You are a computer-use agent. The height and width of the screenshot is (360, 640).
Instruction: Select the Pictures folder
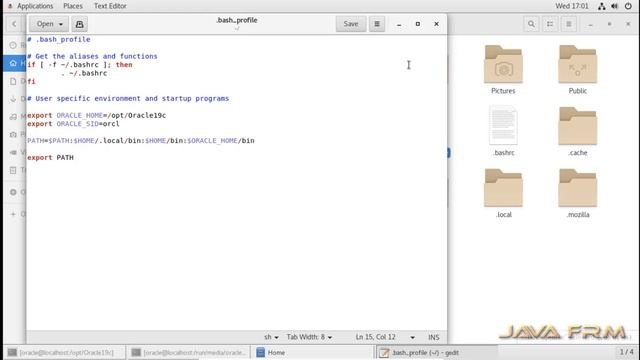503,69
